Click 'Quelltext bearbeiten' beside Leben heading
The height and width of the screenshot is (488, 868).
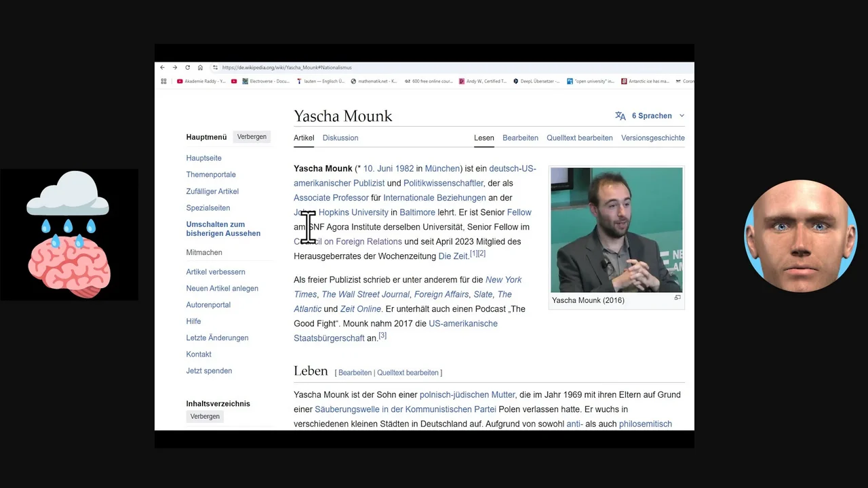408,373
